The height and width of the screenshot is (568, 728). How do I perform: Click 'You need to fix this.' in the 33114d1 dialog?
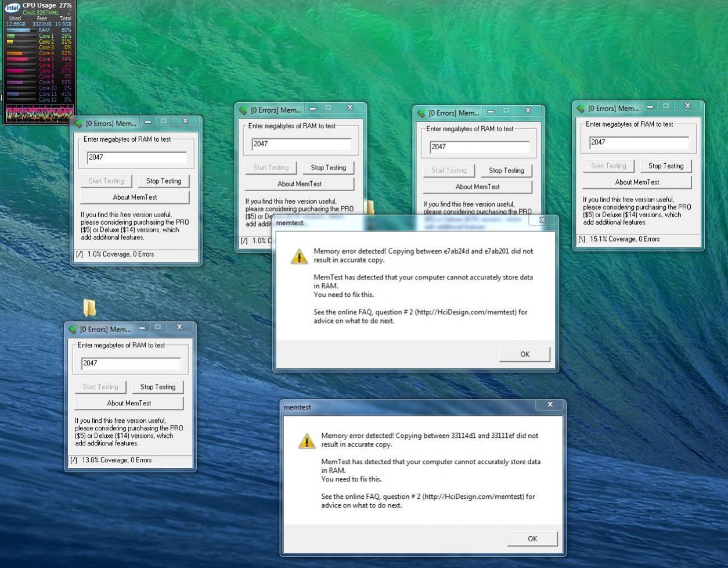pos(351,479)
